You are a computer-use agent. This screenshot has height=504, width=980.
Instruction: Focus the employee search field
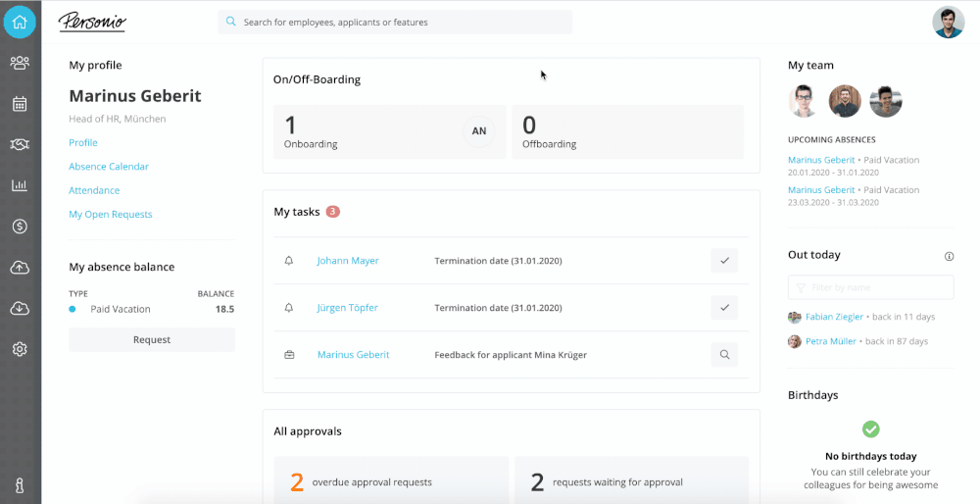coord(395,22)
